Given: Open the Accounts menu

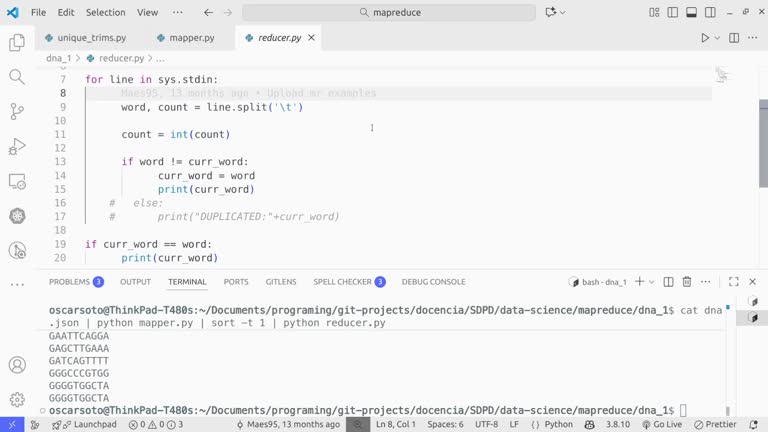Looking at the screenshot, I should (17, 365).
